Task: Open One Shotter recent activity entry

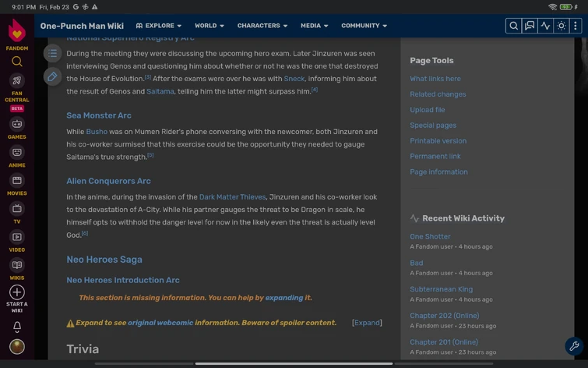Action: pyautogui.click(x=430, y=236)
